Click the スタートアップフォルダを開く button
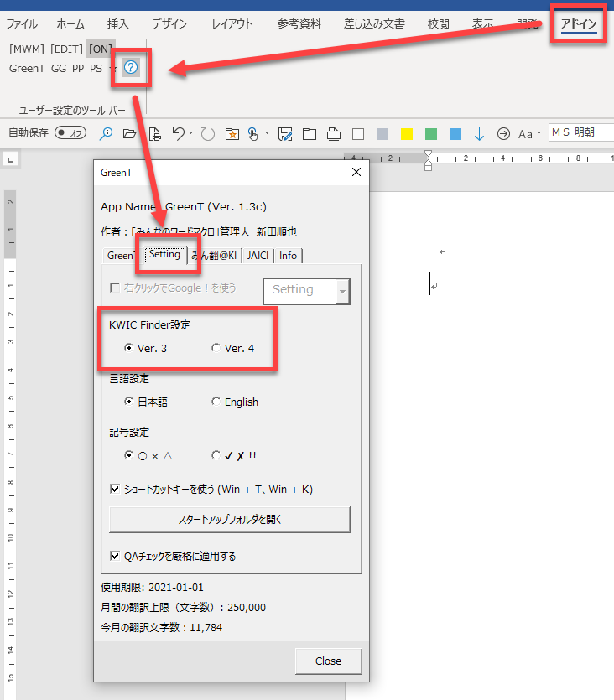 point(229,519)
